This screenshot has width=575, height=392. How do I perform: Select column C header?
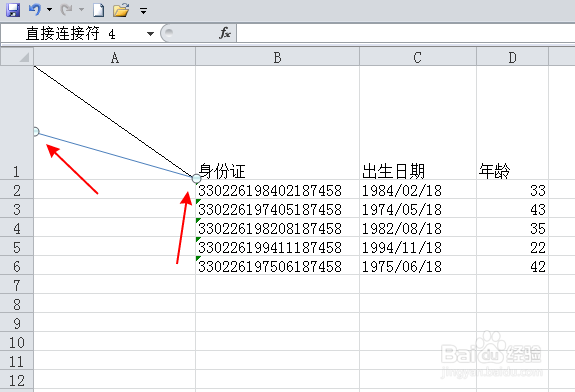[x=418, y=57]
